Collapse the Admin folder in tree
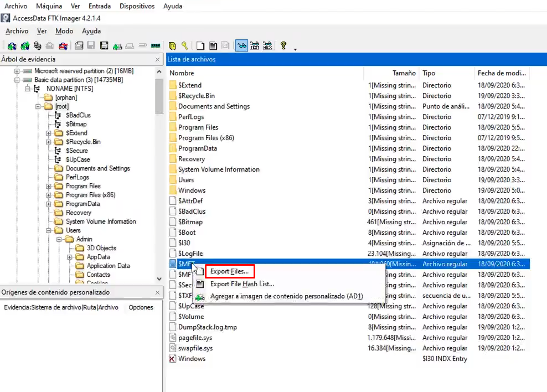This screenshot has width=547, height=392. pos(59,239)
